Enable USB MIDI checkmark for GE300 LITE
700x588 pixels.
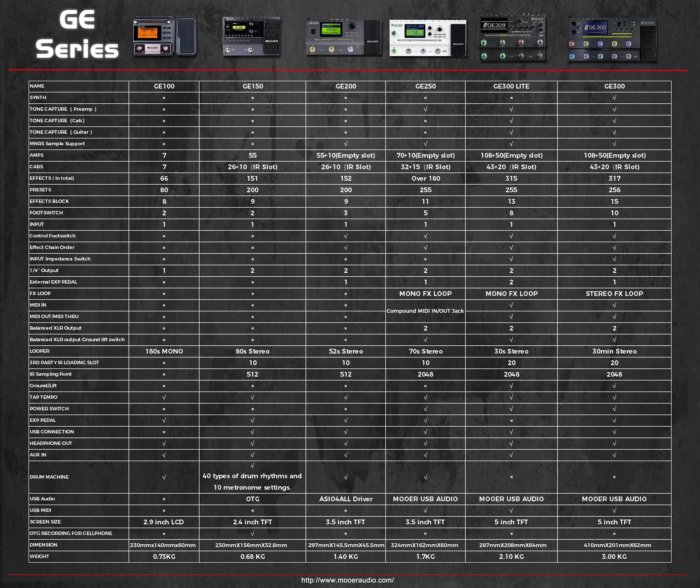(x=511, y=510)
